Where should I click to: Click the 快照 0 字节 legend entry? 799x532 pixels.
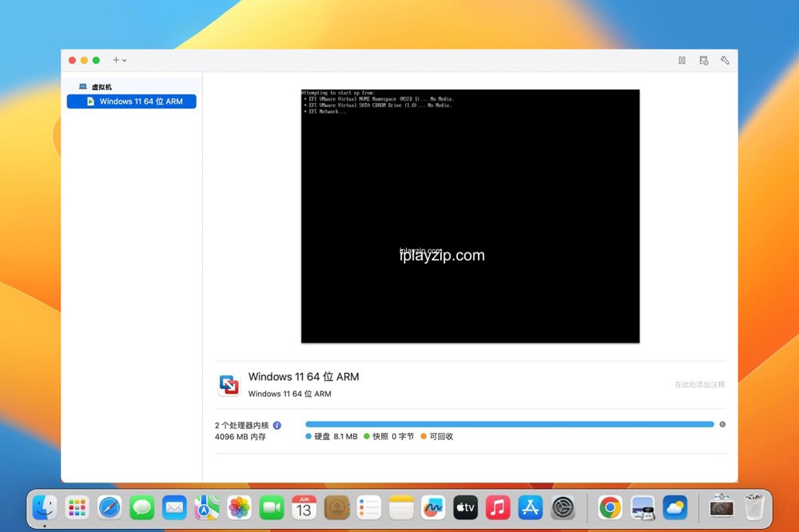point(389,436)
